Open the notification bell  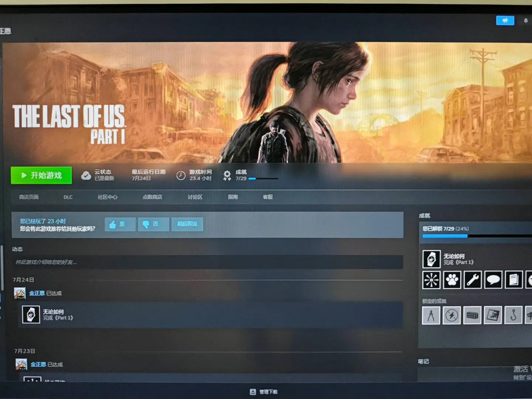click(x=526, y=21)
